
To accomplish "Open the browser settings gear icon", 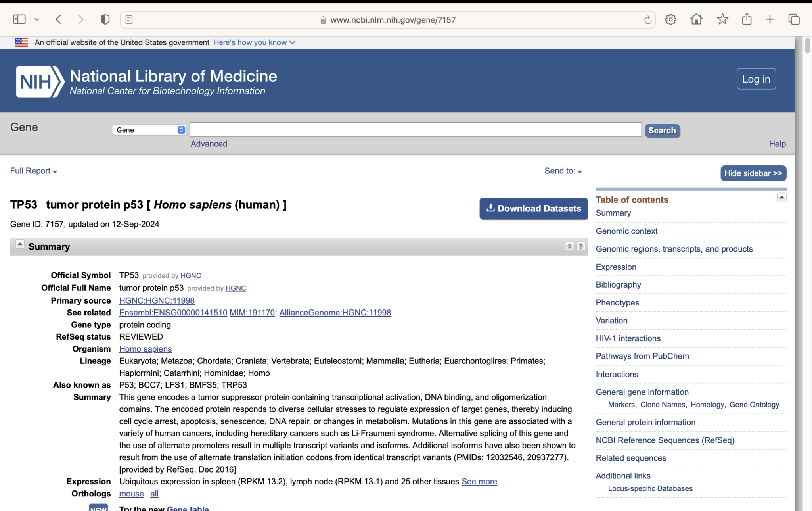I will point(671,19).
